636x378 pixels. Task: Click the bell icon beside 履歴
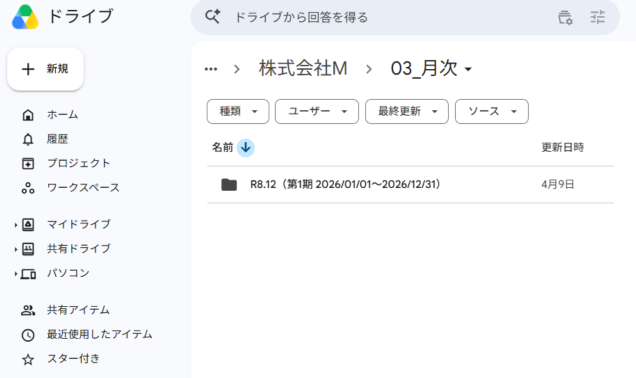(28, 140)
